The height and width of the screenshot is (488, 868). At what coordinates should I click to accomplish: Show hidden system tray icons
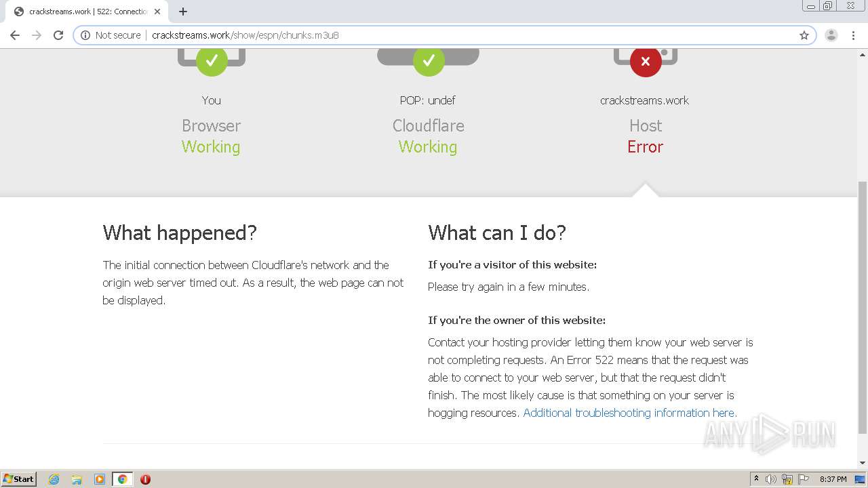click(756, 479)
